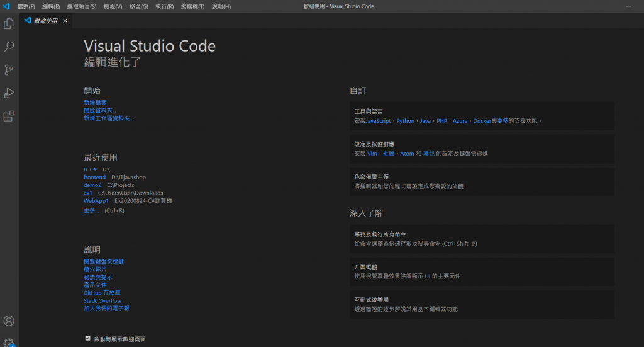
Task: Open the 說明(H) menu
Action: click(x=221, y=6)
